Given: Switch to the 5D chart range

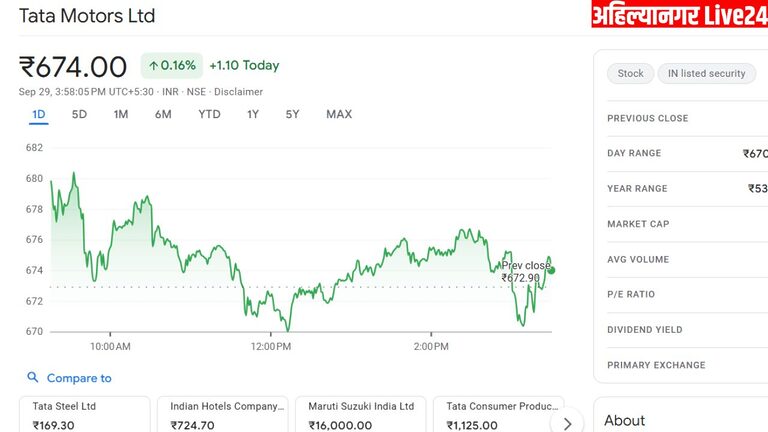Looking at the screenshot, I should [79, 114].
